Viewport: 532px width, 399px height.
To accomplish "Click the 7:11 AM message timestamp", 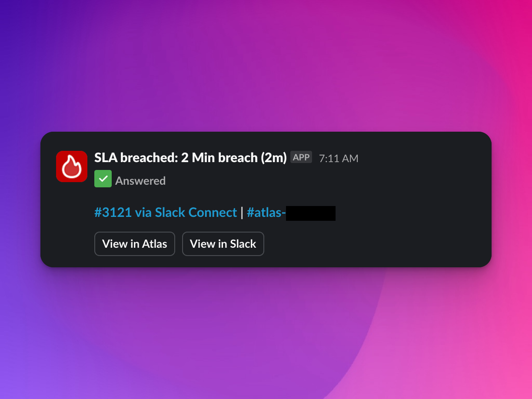I will (x=339, y=158).
